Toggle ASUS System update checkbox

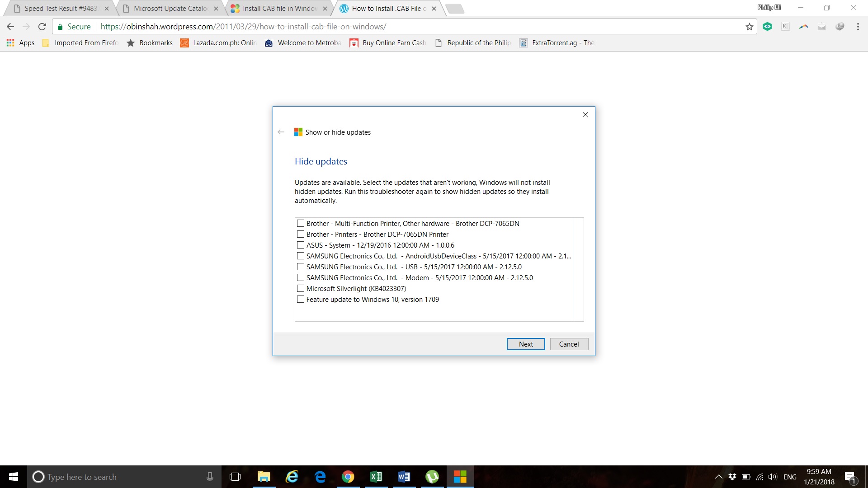(301, 245)
